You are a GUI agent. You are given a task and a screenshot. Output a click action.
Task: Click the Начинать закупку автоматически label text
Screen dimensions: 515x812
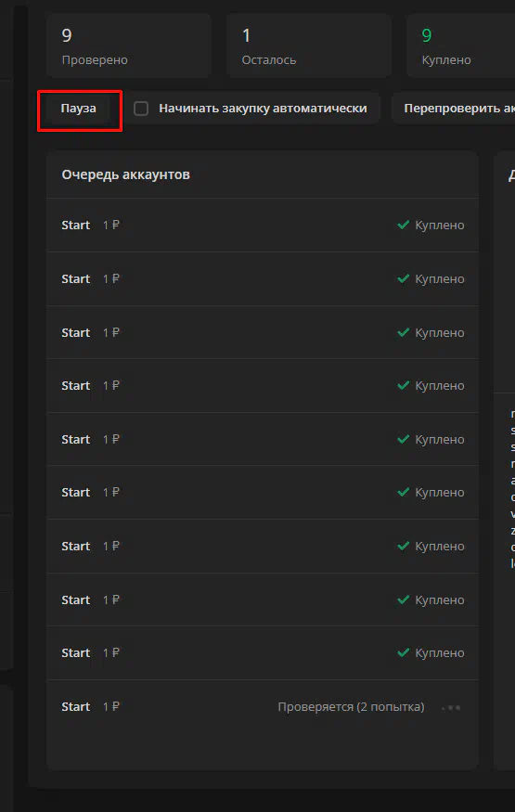263,109
